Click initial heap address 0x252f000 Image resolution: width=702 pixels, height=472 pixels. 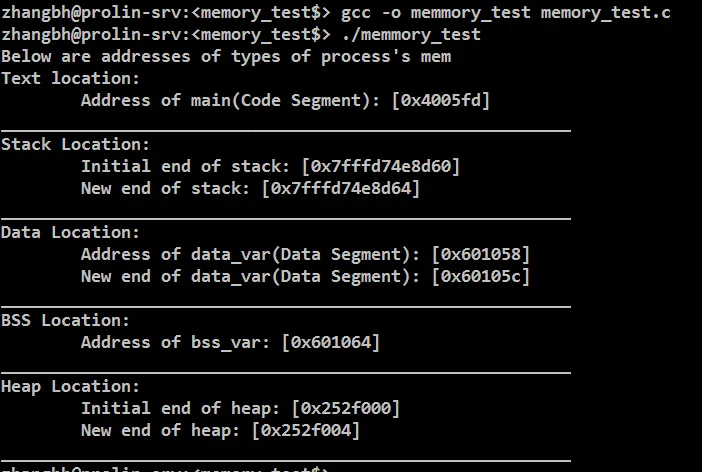345,408
